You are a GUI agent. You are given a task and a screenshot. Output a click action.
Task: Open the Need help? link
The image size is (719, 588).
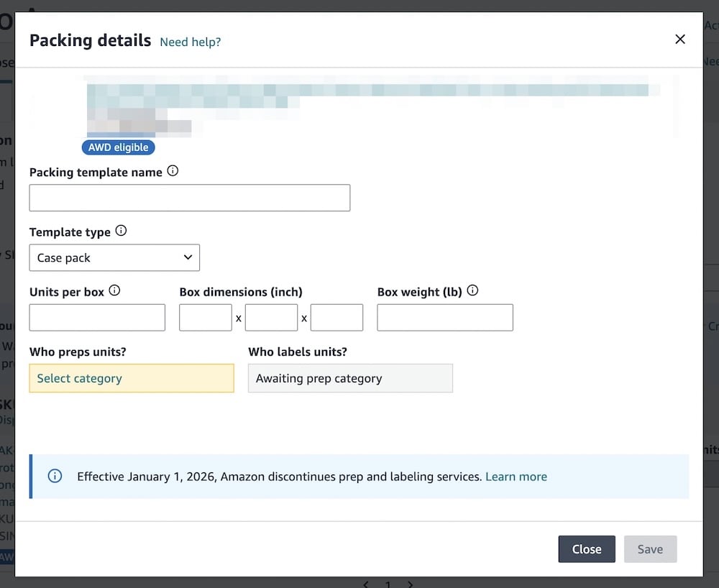click(190, 42)
